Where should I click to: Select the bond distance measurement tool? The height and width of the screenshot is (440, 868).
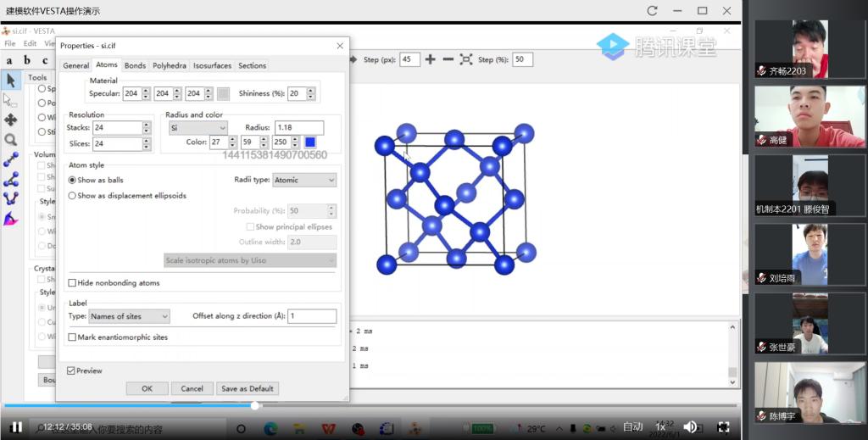pyautogui.click(x=11, y=159)
